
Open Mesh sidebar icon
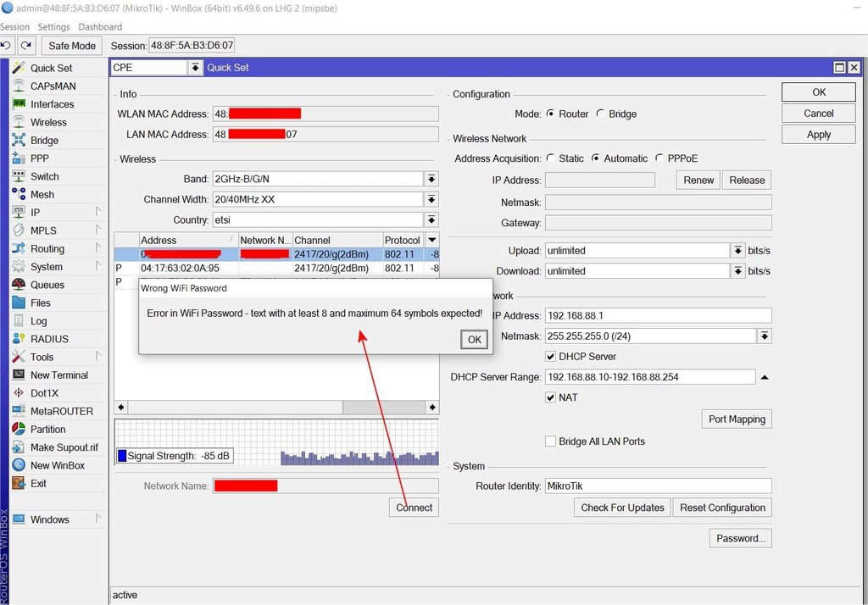(19, 194)
